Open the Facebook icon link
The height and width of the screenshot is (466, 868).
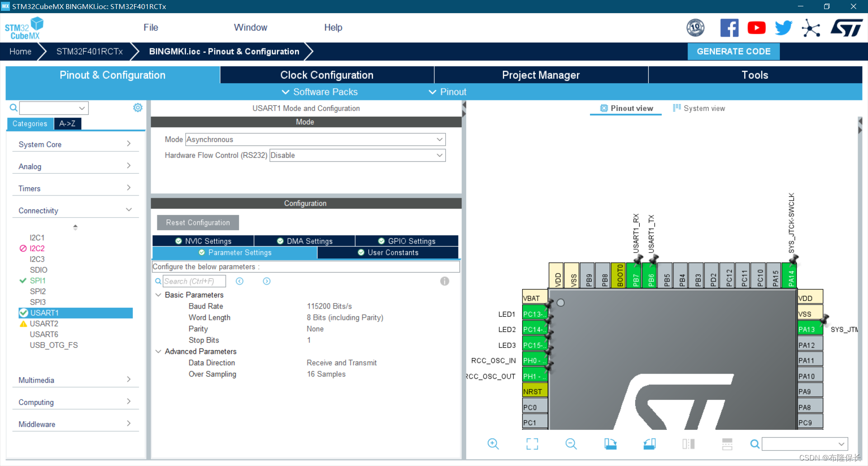pyautogui.click(x=729, y=28)
